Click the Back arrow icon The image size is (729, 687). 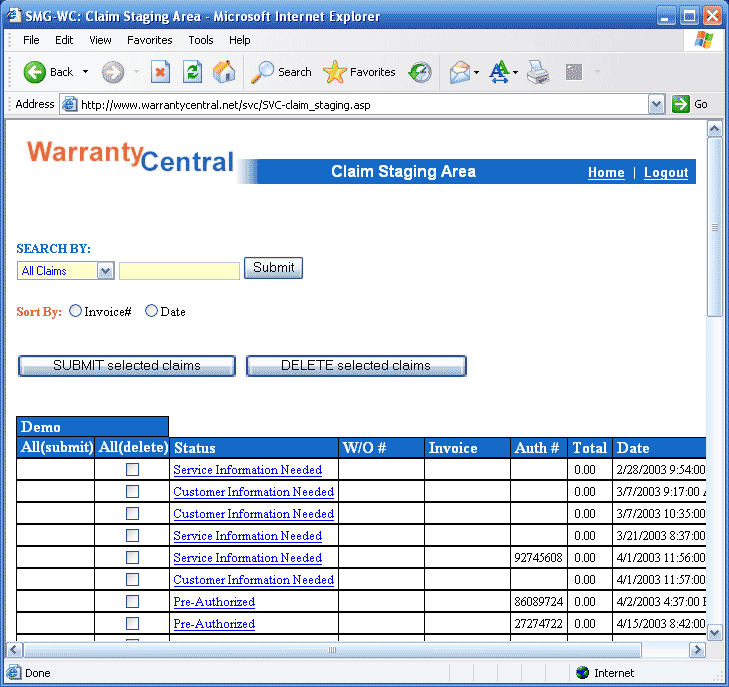pyautogui.click(x=35, y=73)
